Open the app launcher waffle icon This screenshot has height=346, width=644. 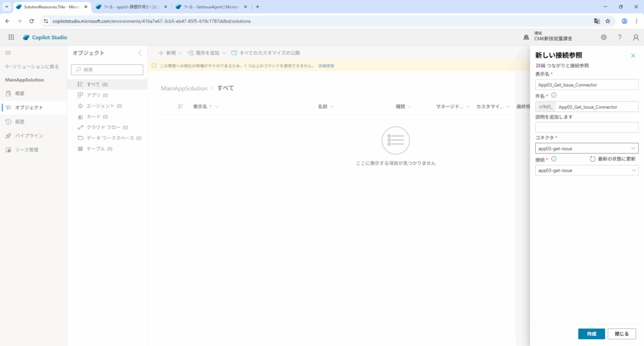pos(11,37)
